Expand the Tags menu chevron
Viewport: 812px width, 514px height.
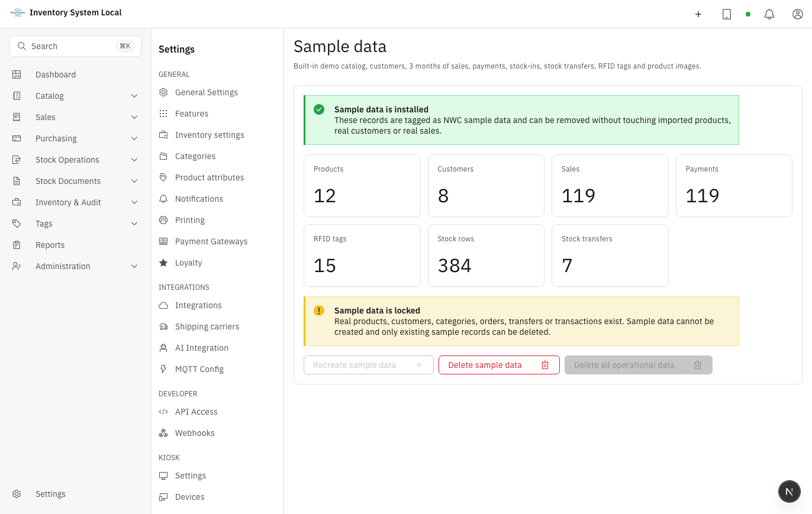(x=134, y=224)
